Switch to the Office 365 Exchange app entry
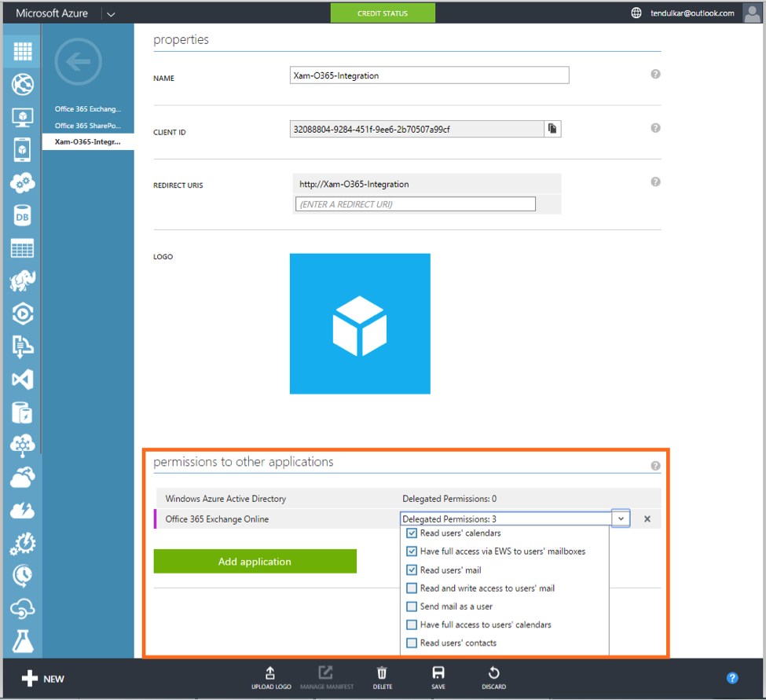This screenshot has width=766, height=700. point(87,109)
